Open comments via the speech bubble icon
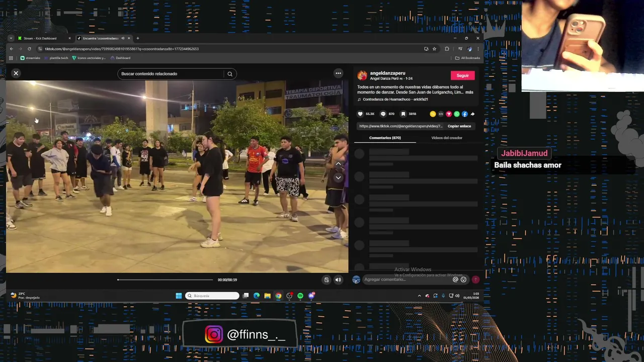This screenshot has width=644, height=362. 383,114
